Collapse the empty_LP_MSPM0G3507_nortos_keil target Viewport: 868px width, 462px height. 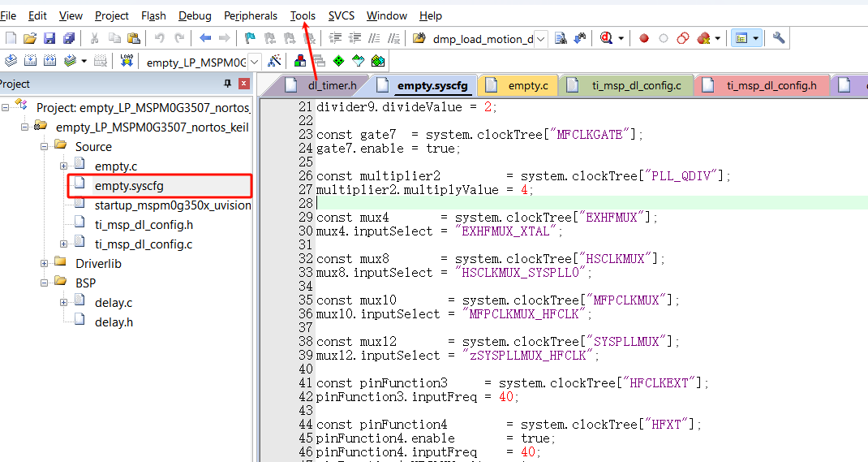point(25,127)
